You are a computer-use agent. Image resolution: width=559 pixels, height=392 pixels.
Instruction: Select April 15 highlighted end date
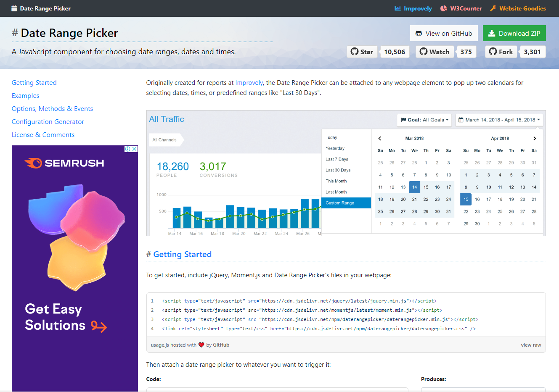(466, 199)
